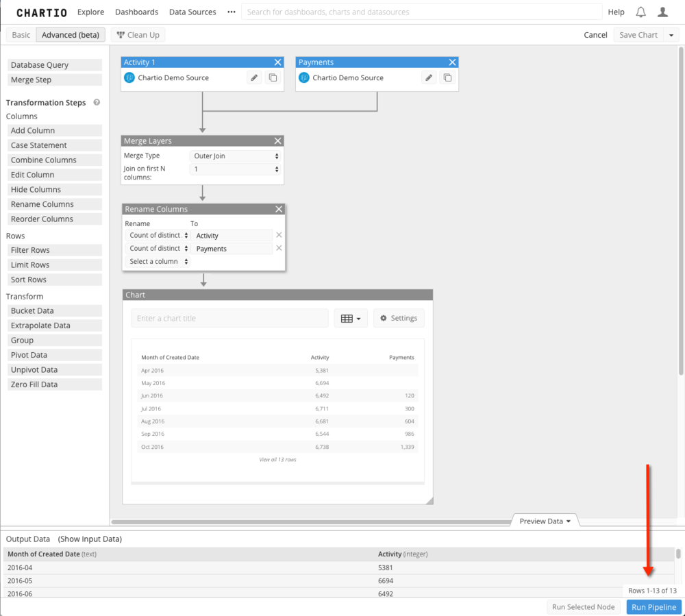Screen dimensions: 685x616
Task: Remove the Merge Layers step
Action: pyautogui.click(x=278, y=140)
